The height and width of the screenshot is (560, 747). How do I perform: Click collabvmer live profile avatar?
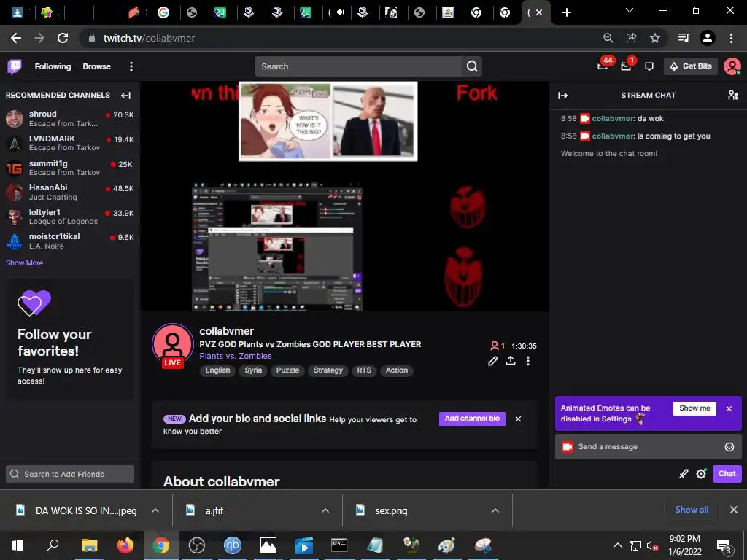(172, 346)
